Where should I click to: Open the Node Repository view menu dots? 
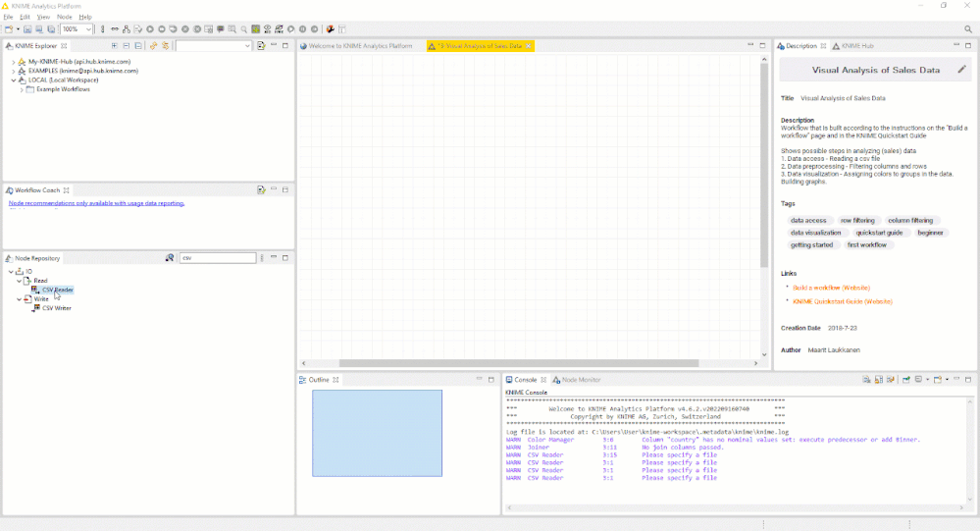point(262,258)
